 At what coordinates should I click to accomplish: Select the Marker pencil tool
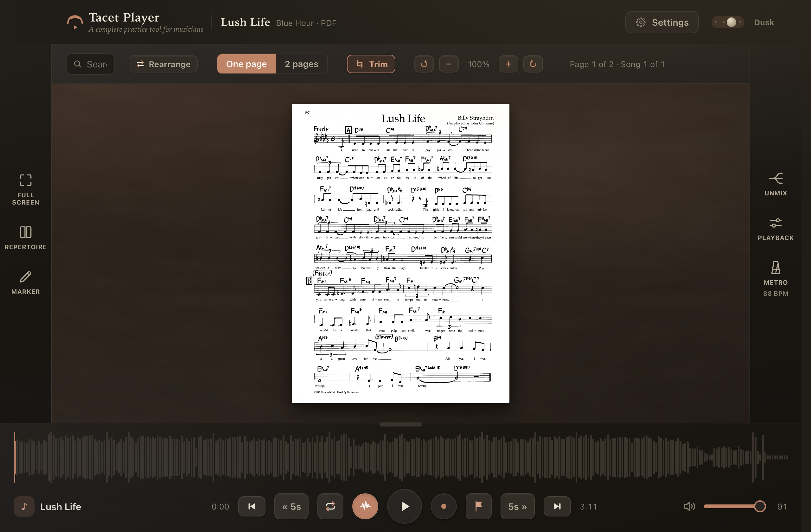[x=26, y=283]
